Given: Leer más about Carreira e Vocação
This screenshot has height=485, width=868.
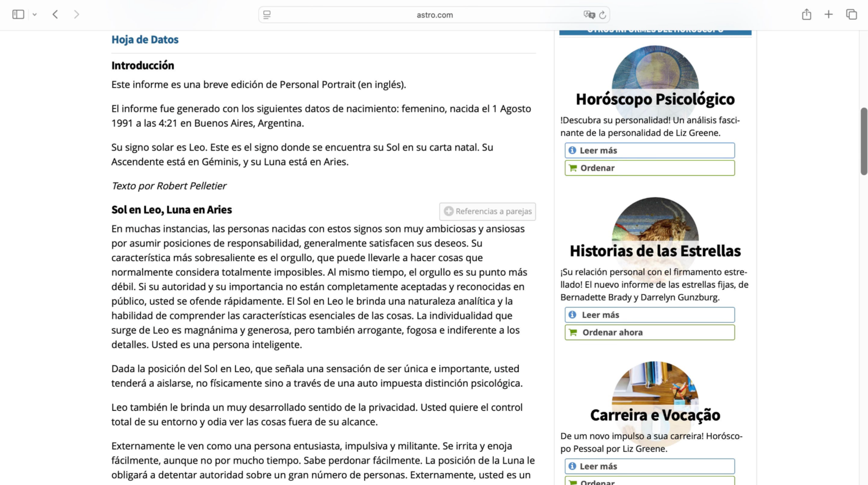Looking at the screenshot, I should tap(649, 466).
